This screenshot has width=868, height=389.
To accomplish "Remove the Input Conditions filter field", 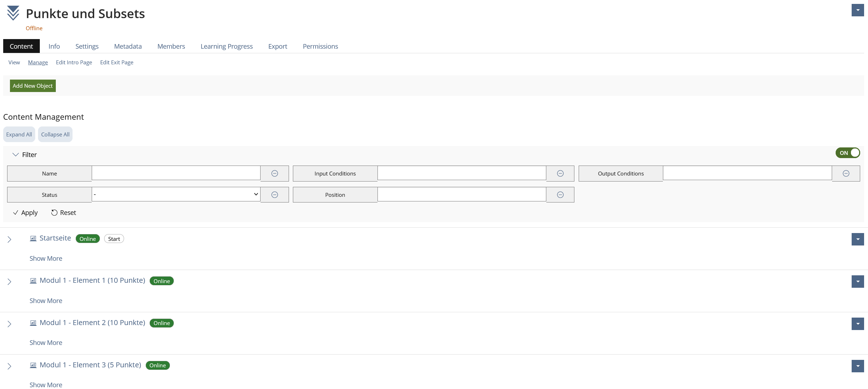I will pos(560,173).
